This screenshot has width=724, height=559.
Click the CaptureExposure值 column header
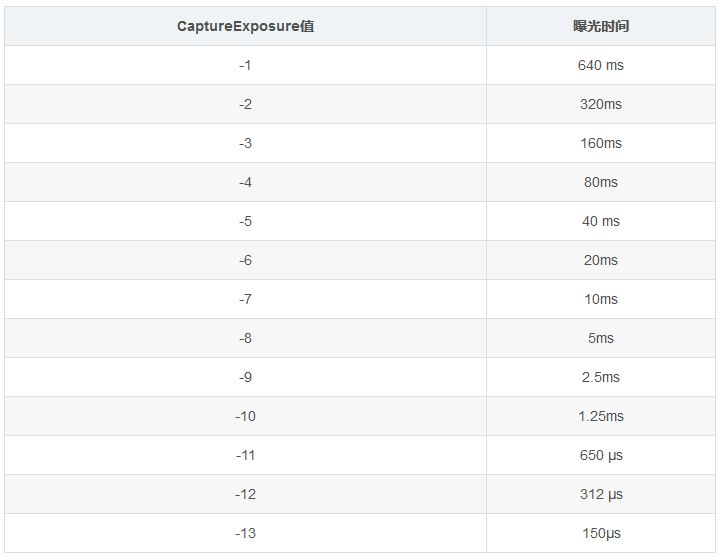pos(245,26)
